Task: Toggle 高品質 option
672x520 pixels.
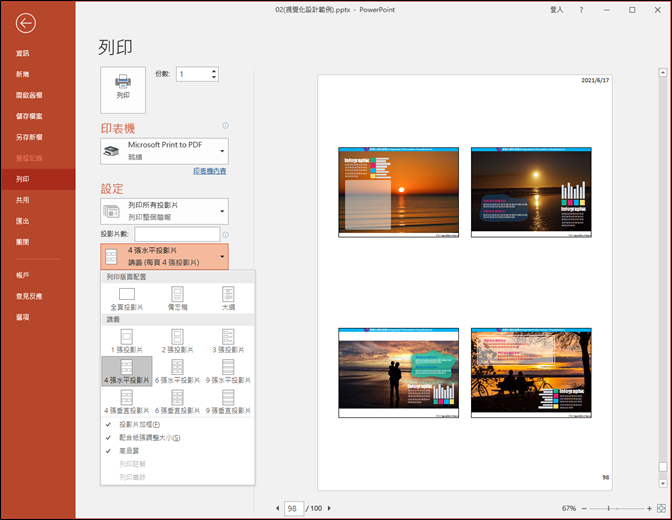Action: click(x=177, y=451)
